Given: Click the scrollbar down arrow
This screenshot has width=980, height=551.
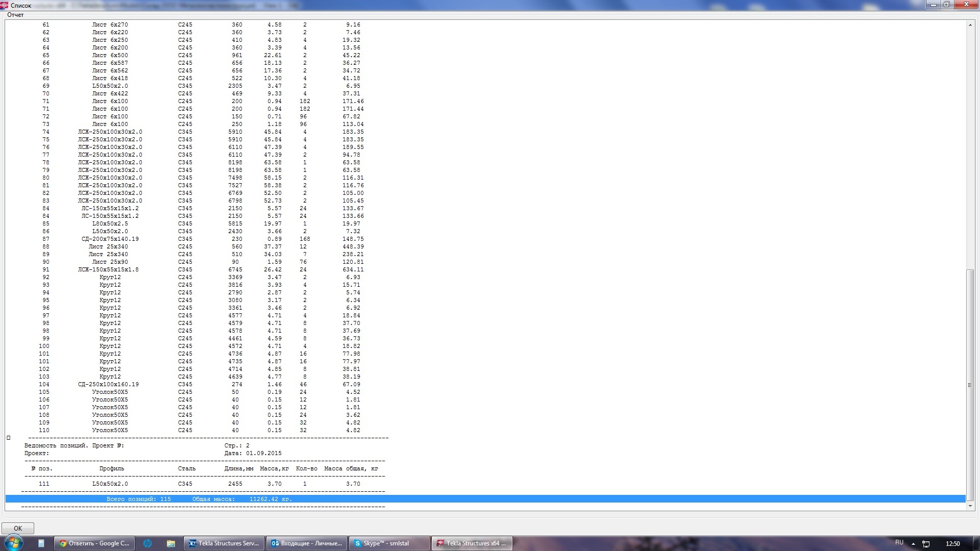Looking at the screenshot, I should (x=970, y=506).
